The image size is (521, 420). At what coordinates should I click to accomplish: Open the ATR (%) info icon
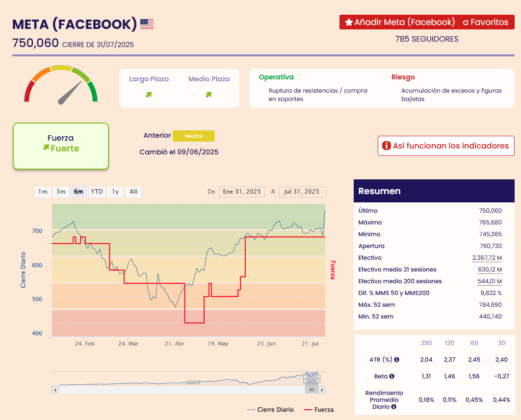tap(397, 359)
